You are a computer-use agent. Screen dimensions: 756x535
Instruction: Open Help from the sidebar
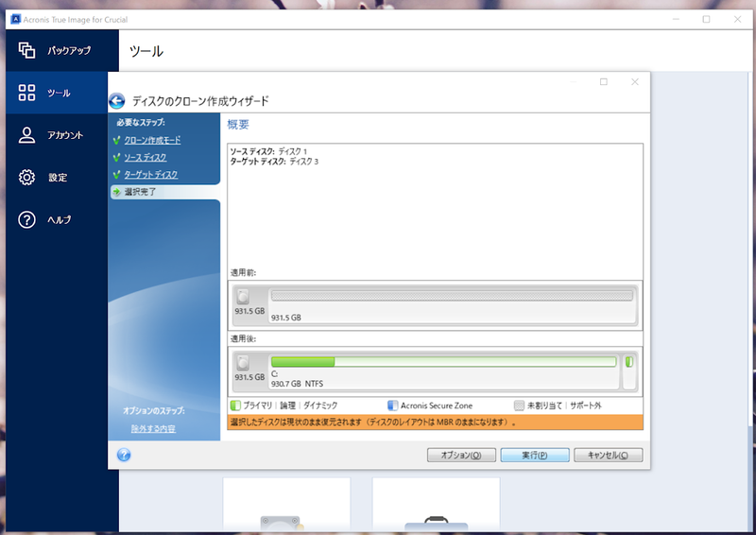(x=57, y=219)
